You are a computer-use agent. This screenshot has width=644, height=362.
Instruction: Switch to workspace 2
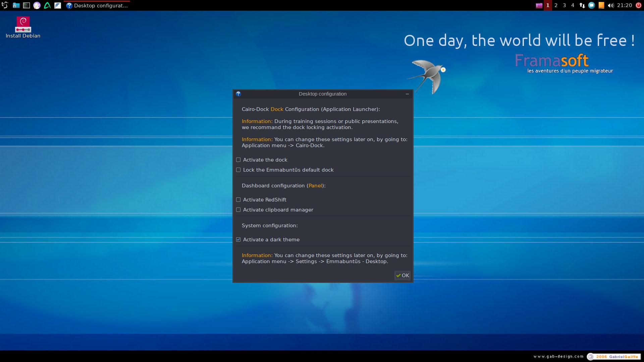point(556,5)
